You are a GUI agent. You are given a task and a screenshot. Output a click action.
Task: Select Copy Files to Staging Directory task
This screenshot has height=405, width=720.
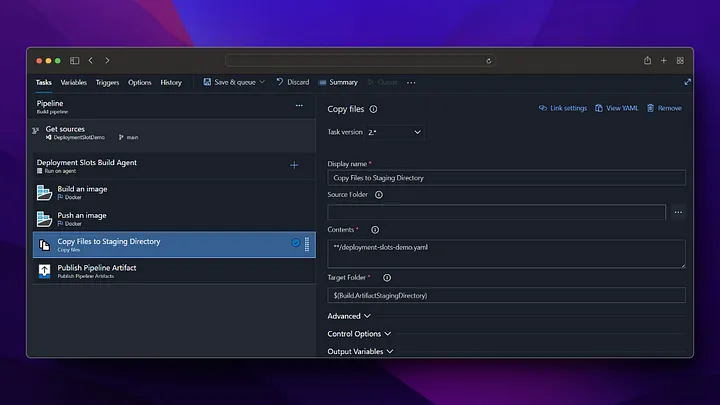click(x=174, y=245)
